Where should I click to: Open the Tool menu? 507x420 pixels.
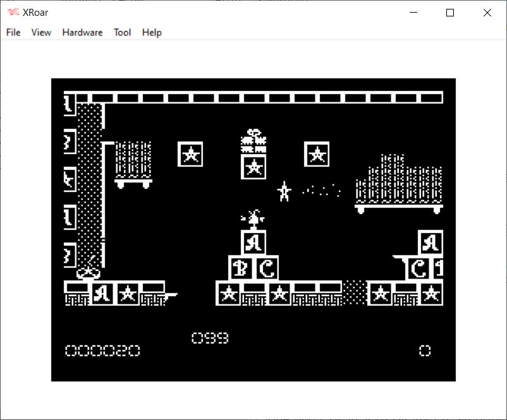tap(122, 32)
